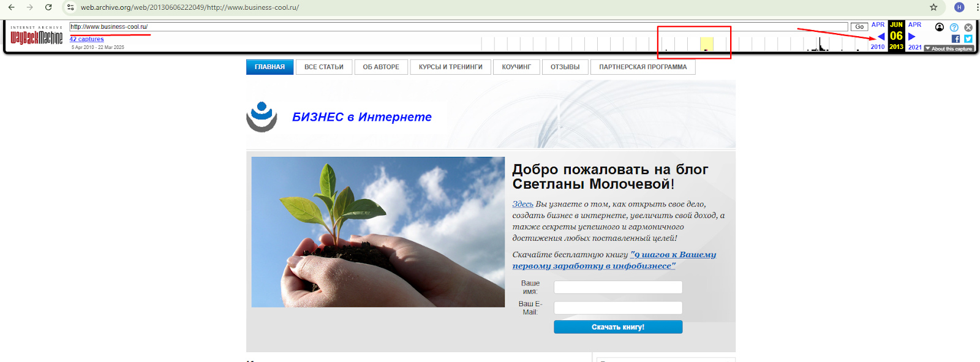
Task: Click the browser forward arrow
Action: click(x=29, y=7)
